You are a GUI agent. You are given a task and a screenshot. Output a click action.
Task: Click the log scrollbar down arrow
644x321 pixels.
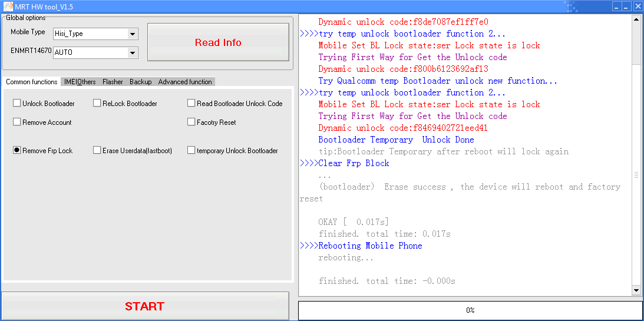pyautogui.click(x=636, y=290)
